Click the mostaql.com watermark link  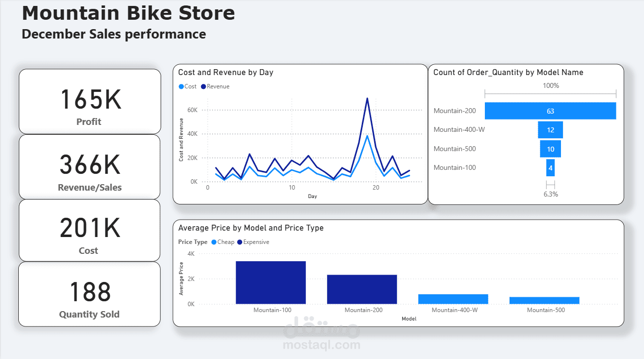tap(321, 345)
